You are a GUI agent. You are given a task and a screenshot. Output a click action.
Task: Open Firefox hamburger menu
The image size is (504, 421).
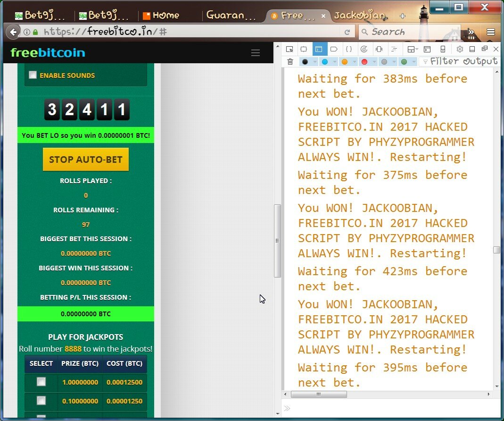point(490,32)
